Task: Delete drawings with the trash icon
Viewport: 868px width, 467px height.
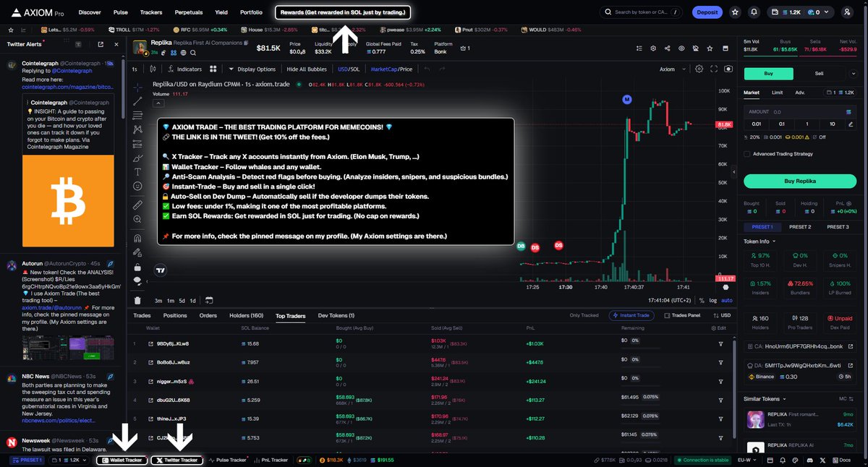Action: (x=137, y=300)
